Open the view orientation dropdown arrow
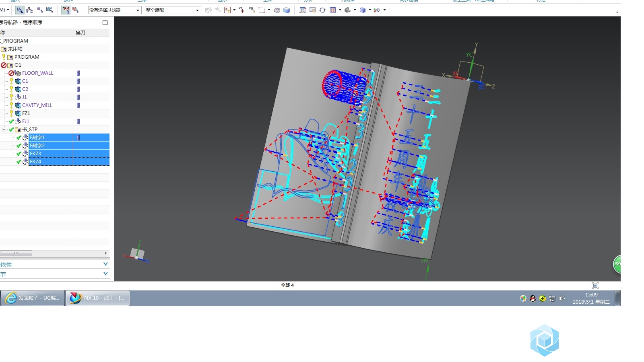Viewport: 644px width, 362px height. pyautogui.click(x=355, y=10)
